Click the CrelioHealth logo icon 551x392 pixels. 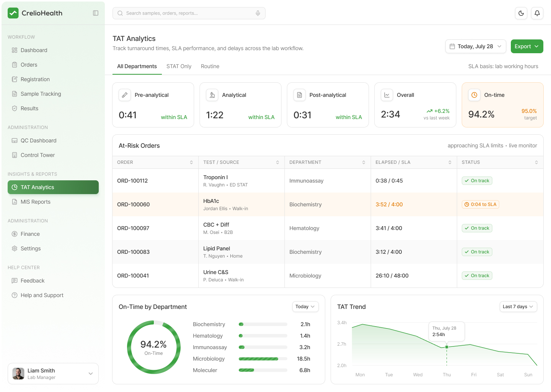pos(13,13)
